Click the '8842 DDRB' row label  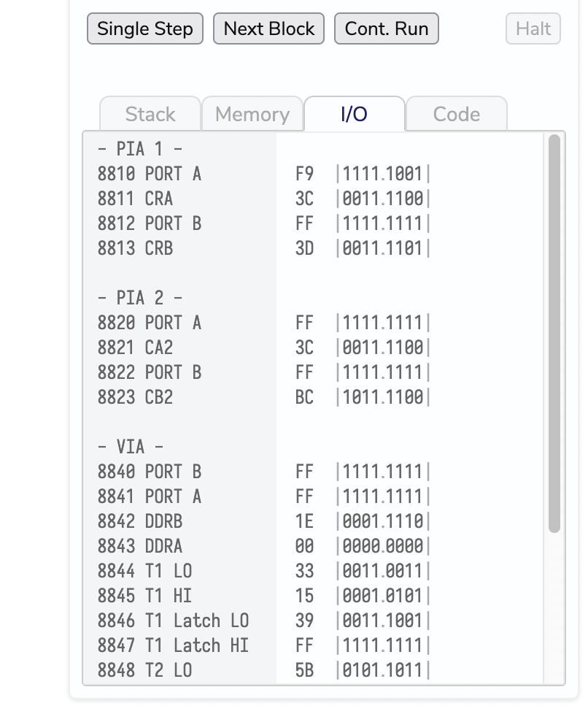click(140, 521)
